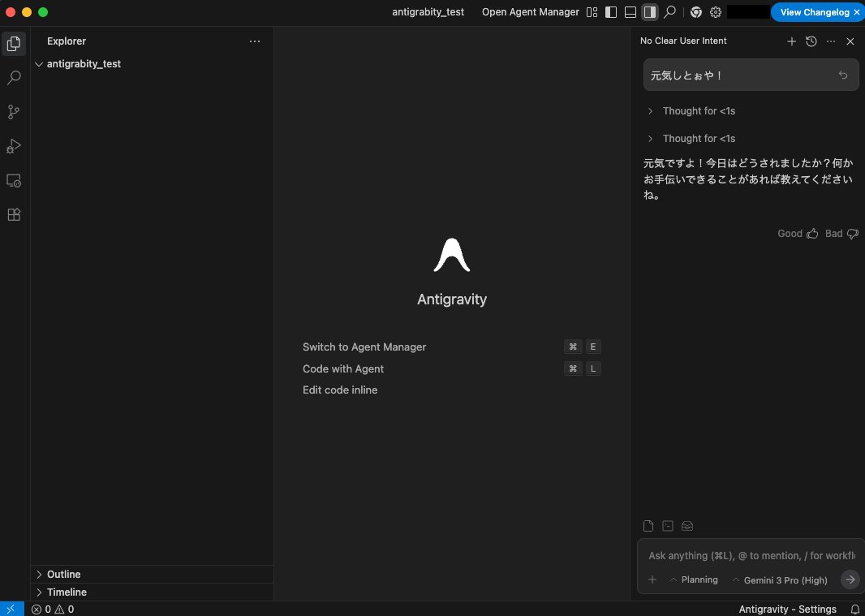
Task: Toggle bottom panel visibility
Action: click(x=630, y=12)
